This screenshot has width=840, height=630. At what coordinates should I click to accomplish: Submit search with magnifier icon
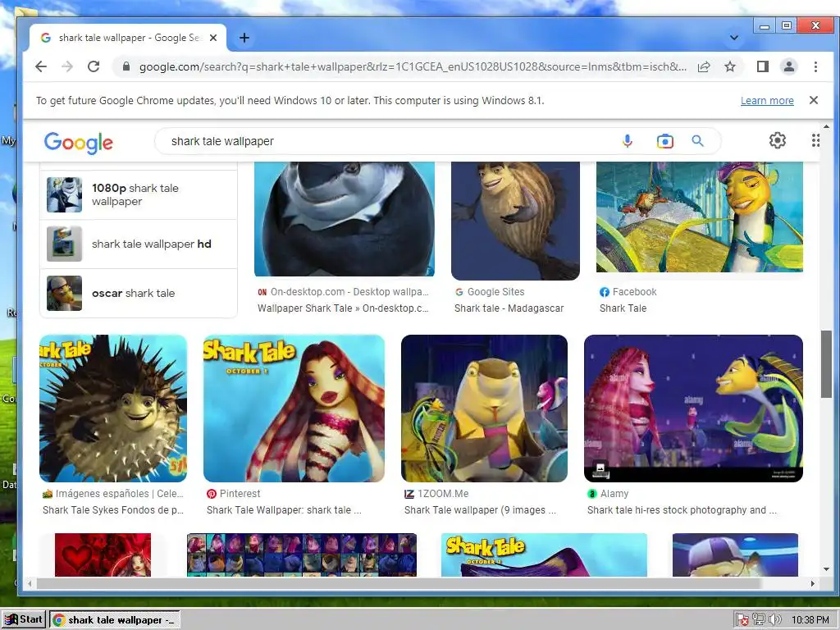click(x=697, y=141)
